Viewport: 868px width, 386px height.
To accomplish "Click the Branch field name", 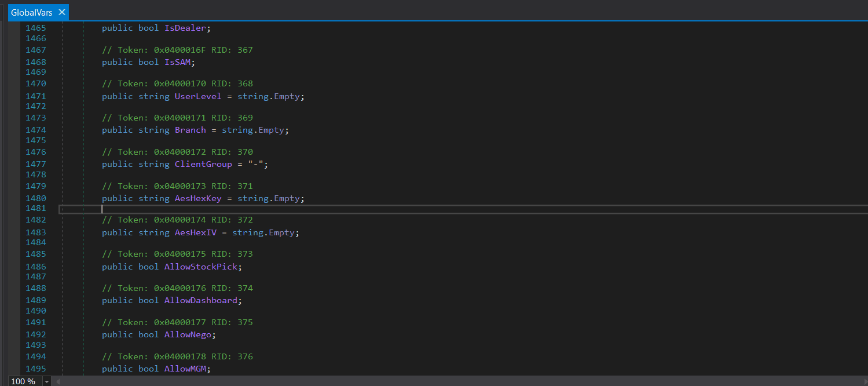I will click(x=191, y=130).
